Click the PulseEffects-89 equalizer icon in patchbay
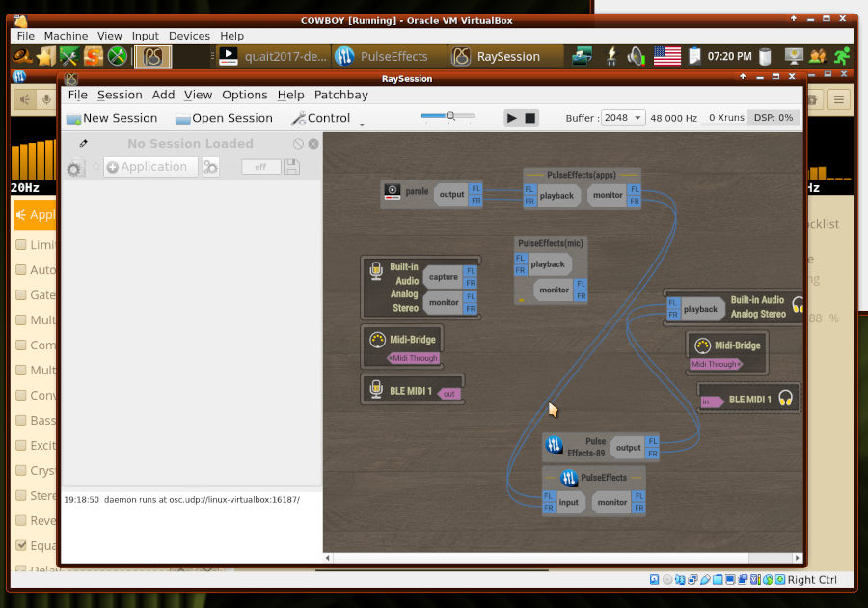The image size is (868, 608). (x=555, y=445)
